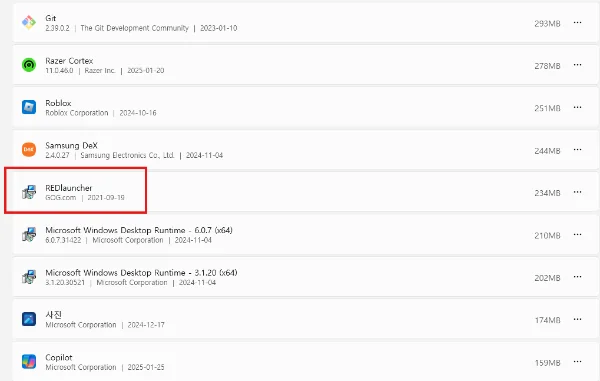Click the Razer Cortex green icon

click(x=29, y=65)
